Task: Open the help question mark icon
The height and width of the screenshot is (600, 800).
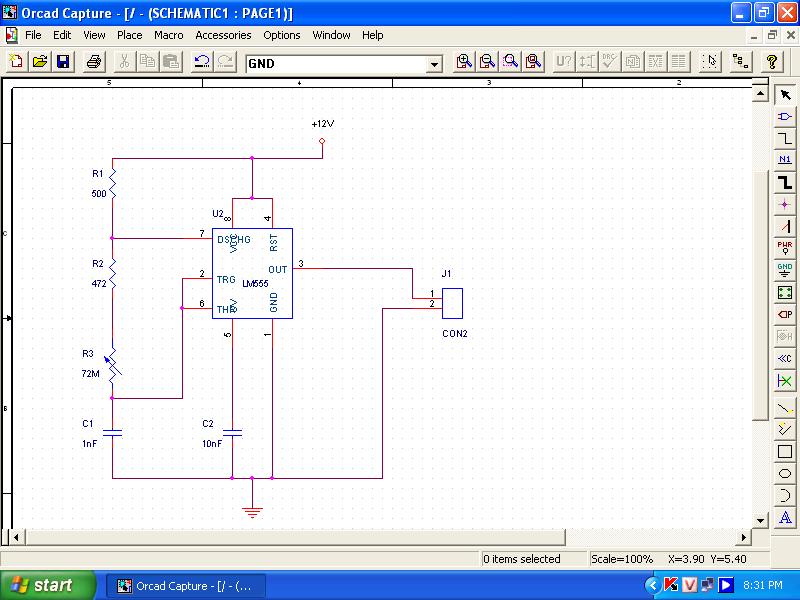Action: coord(772,62)
